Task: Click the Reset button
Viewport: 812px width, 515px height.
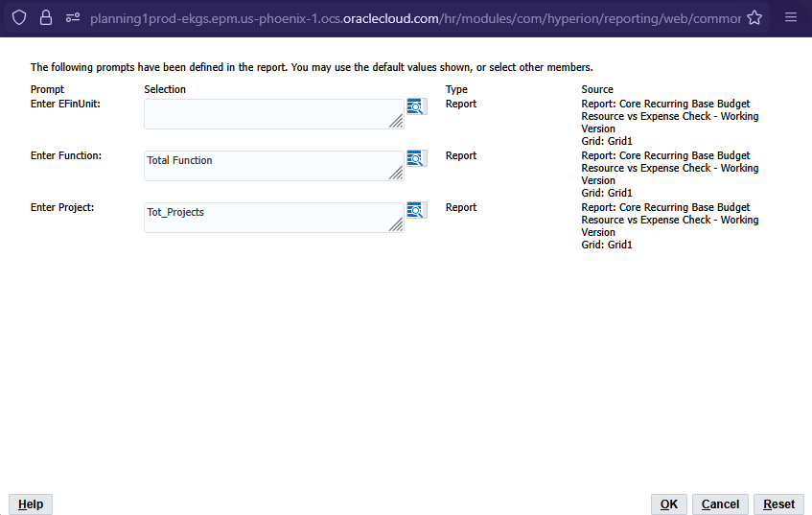Action: coord(778,504)
